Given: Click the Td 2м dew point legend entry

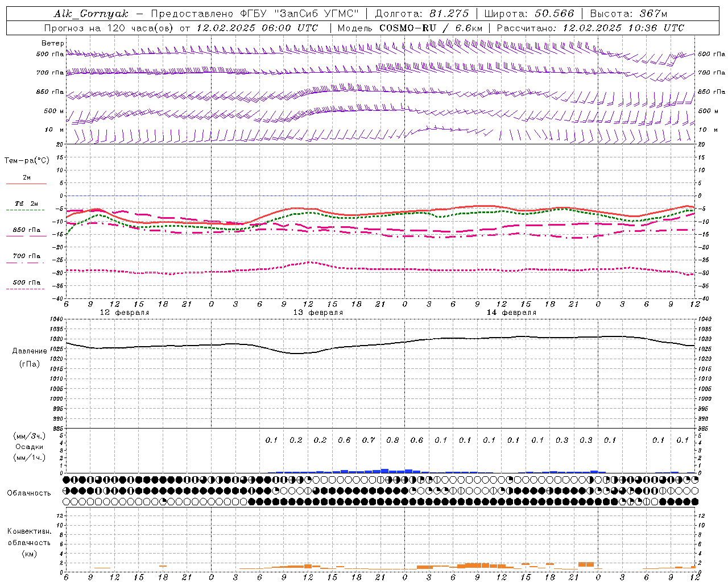Looking at the screenshot, I should (27, 203).
